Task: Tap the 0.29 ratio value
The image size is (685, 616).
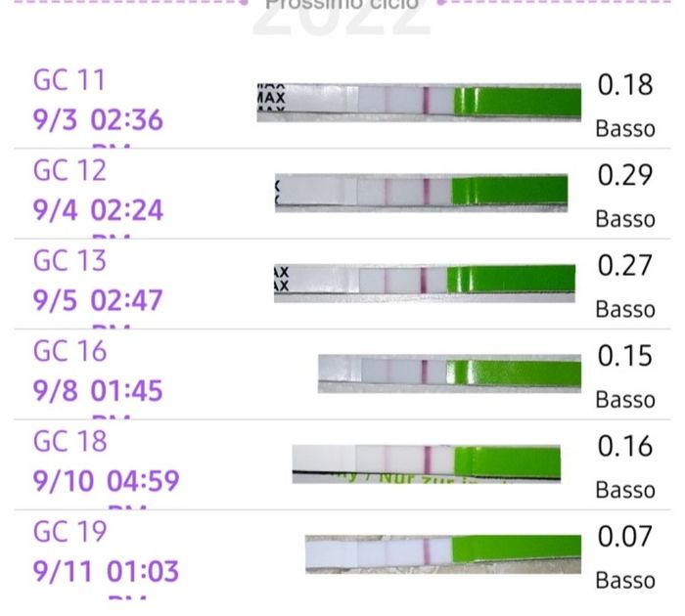Action: coord(624,176)
